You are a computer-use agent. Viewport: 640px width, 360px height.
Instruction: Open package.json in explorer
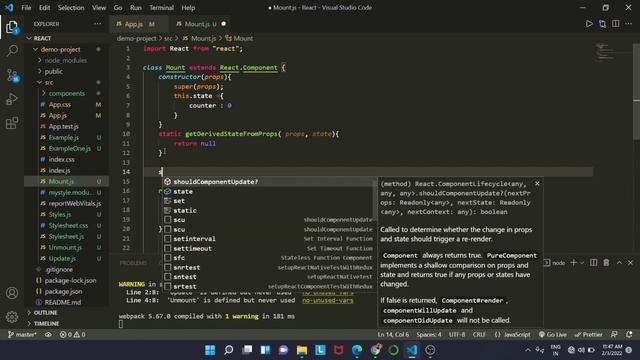[x=63, y=291]
